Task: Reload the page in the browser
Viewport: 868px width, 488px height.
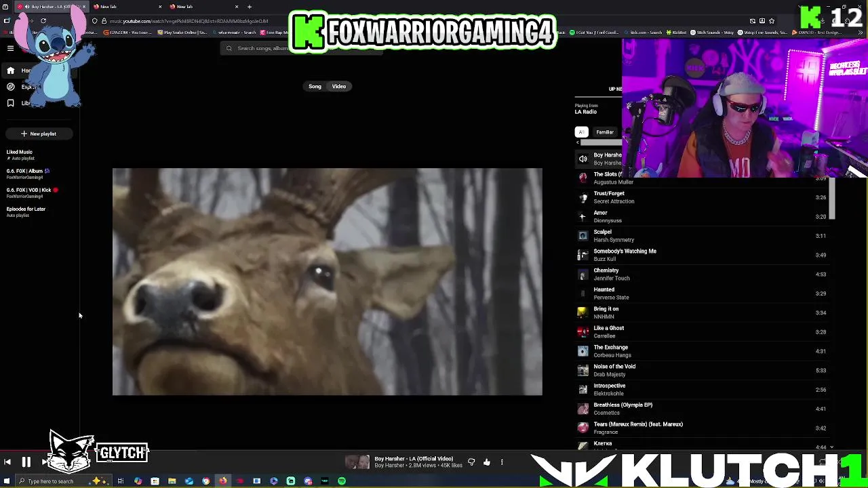Action: 43,21
